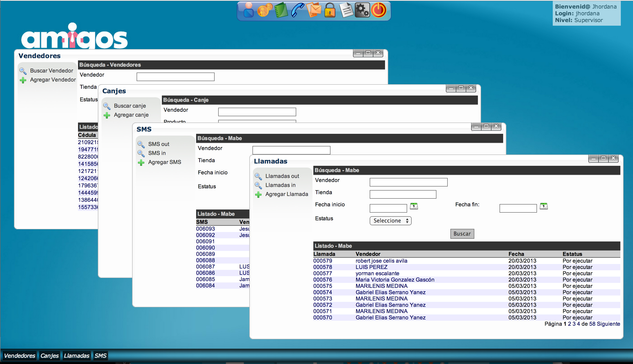Open Fecha inicio calendar picker in Llamadas
This screenshot has height=364, width=633.
(414, 206)
